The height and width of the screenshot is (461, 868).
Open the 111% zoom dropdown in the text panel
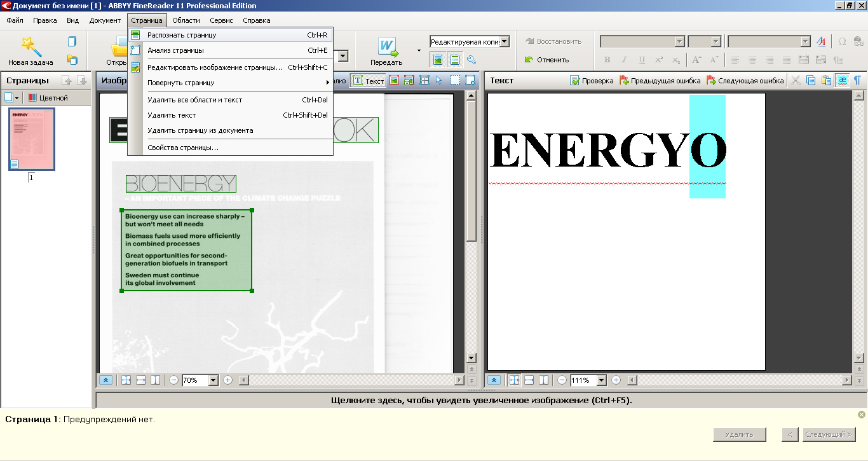(601, 380)
